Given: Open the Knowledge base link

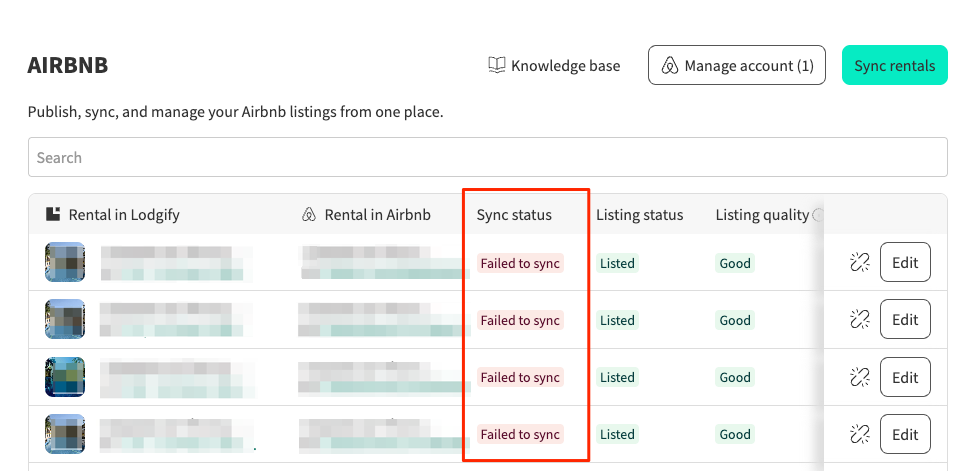Looking at the screenshot, I should (x=554, y=66).
